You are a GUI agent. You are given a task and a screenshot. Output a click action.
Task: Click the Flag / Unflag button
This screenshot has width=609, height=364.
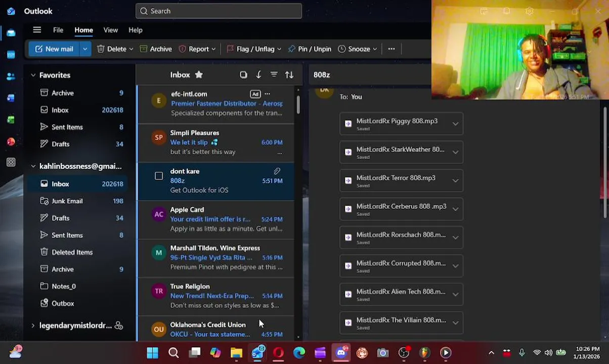250,49
